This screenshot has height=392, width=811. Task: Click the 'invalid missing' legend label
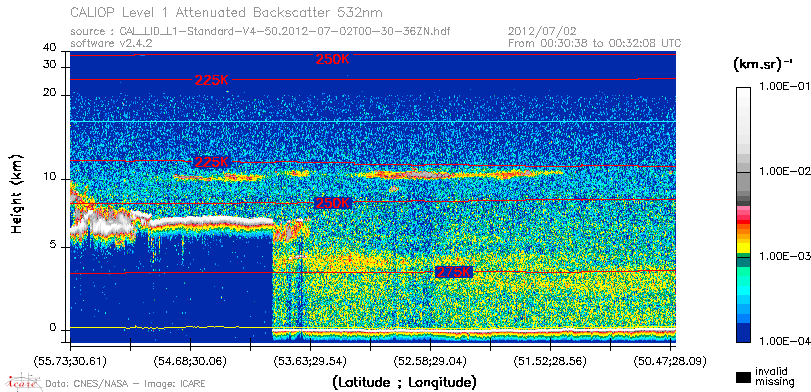pyautogui.click(x=775, y=377)
